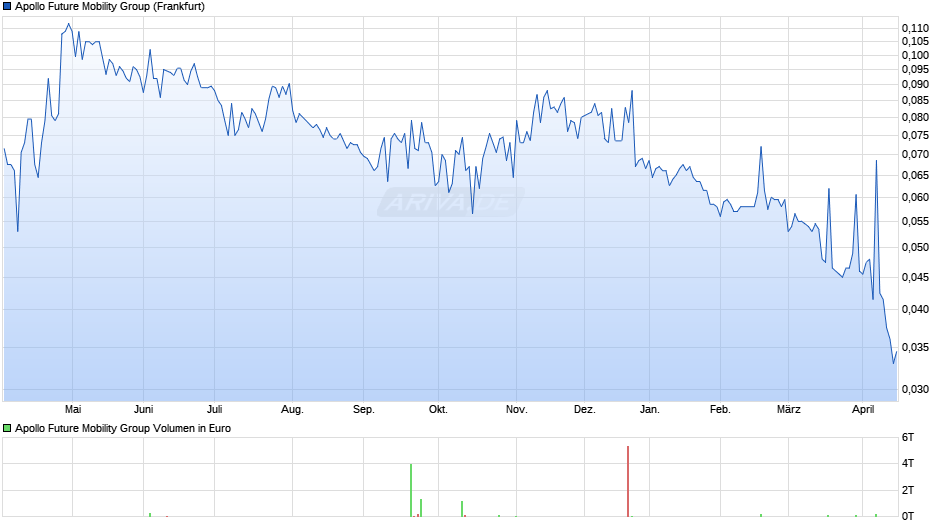Click the 0,055 price axis value
Screen dimensions: 940x526
(915, 221)
